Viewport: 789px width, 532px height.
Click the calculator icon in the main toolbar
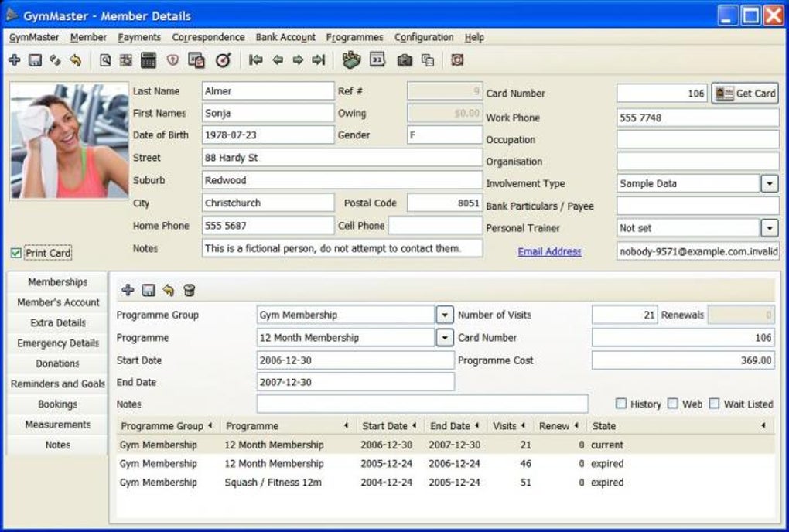click(149, 60)
